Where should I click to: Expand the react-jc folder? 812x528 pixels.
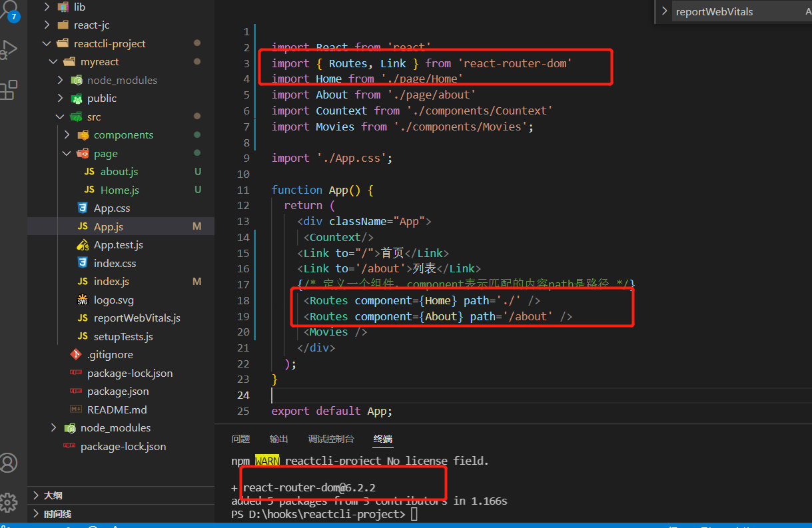click(x=47, y=25)
